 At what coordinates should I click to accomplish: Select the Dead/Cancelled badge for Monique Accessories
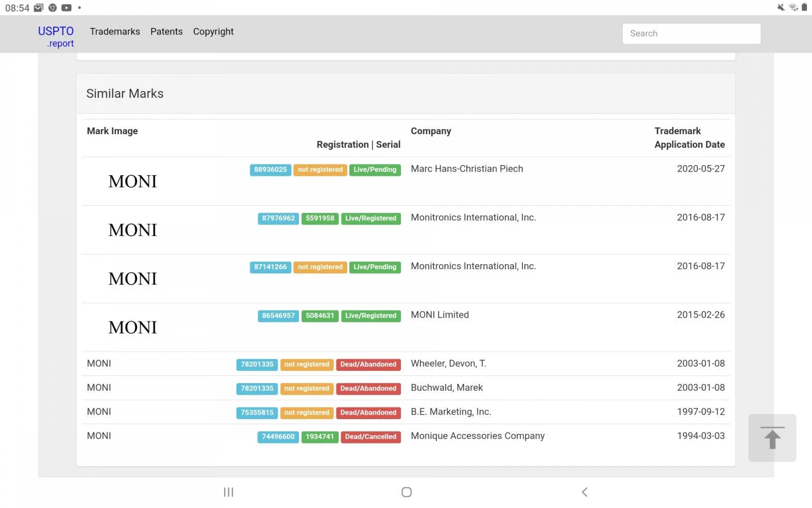click(x=371, y=437)
